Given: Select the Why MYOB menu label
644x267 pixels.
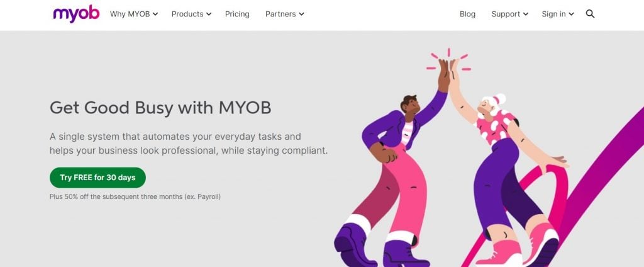Looking at the screenshot, I should point(130,14).
